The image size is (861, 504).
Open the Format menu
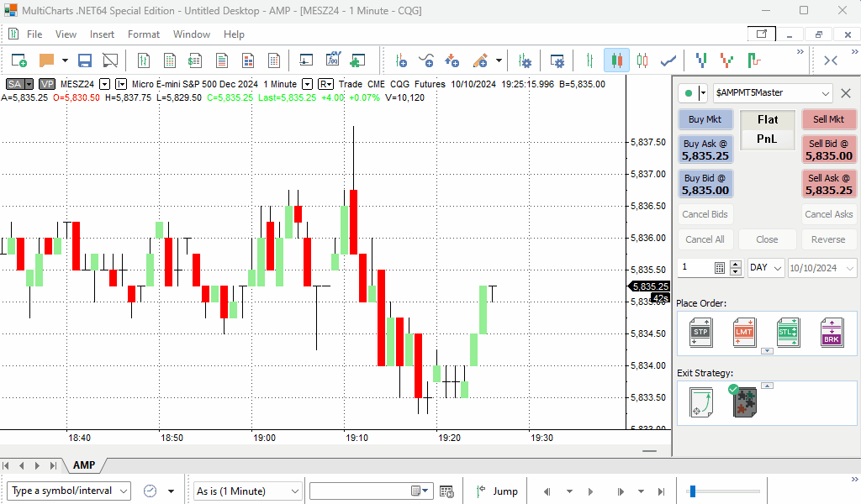pyautogui.click(x=144, y=34)
